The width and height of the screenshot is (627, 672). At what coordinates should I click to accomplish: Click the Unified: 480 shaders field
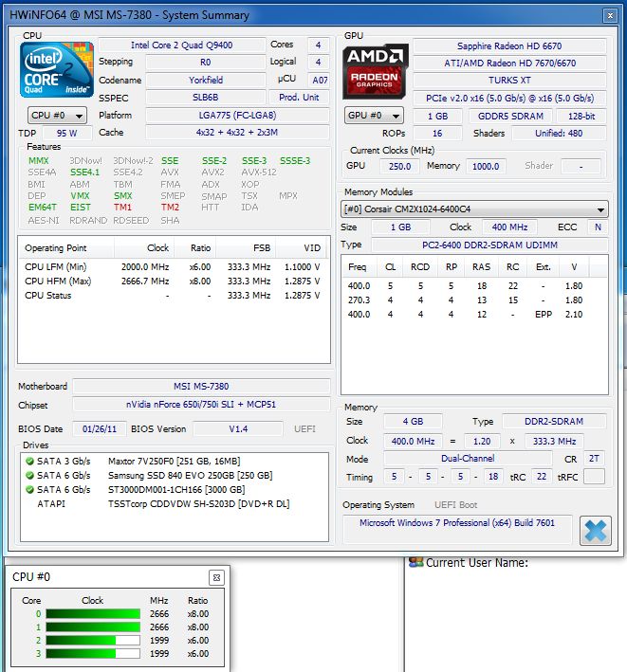click(559, 134)
